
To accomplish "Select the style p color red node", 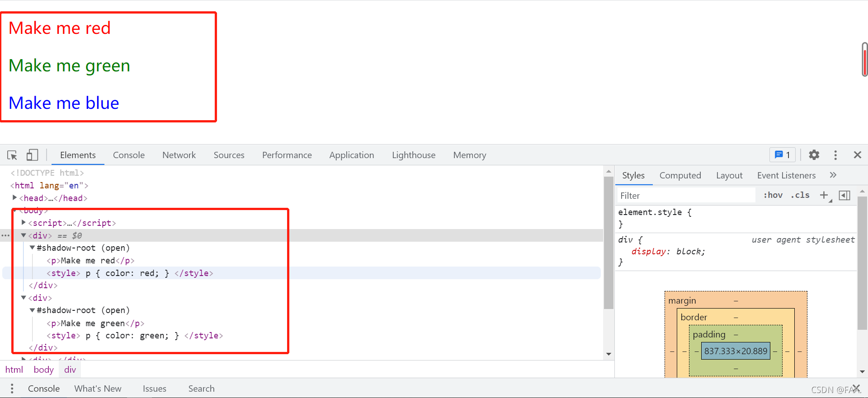I will (130, 273).
